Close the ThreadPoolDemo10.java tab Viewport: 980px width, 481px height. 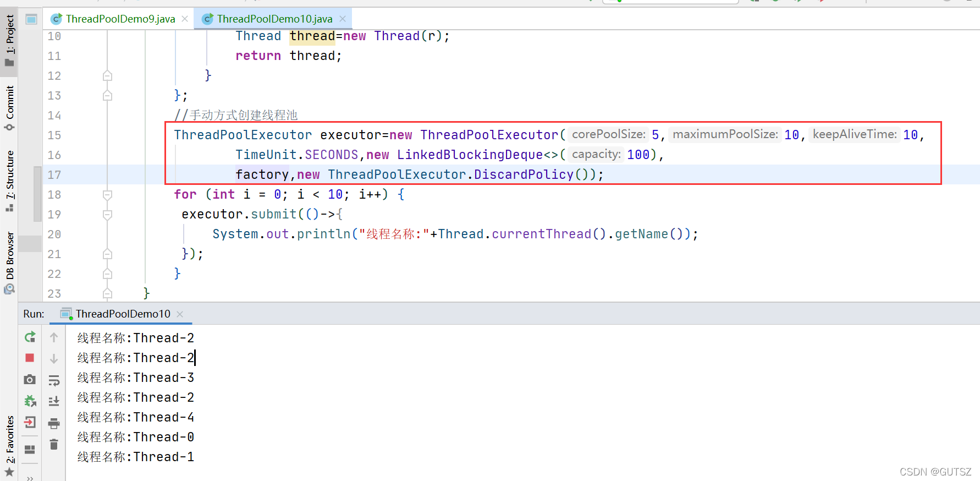(x=343, y=19)
